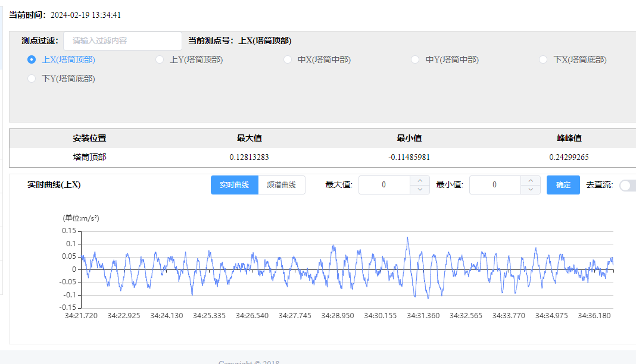The width and height of the screenshot is (636, 364).
Task: Show the 实时曲线 view
Action: (x=234, y=185)
